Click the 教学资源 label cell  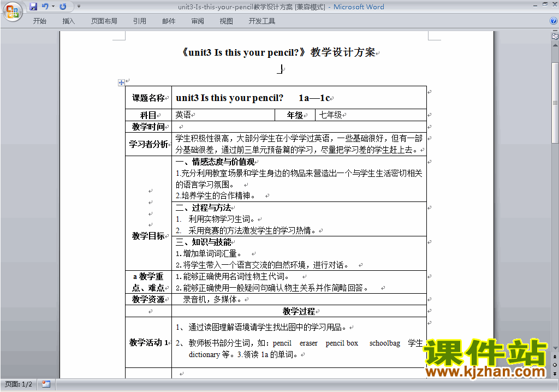tap(148, 299)
